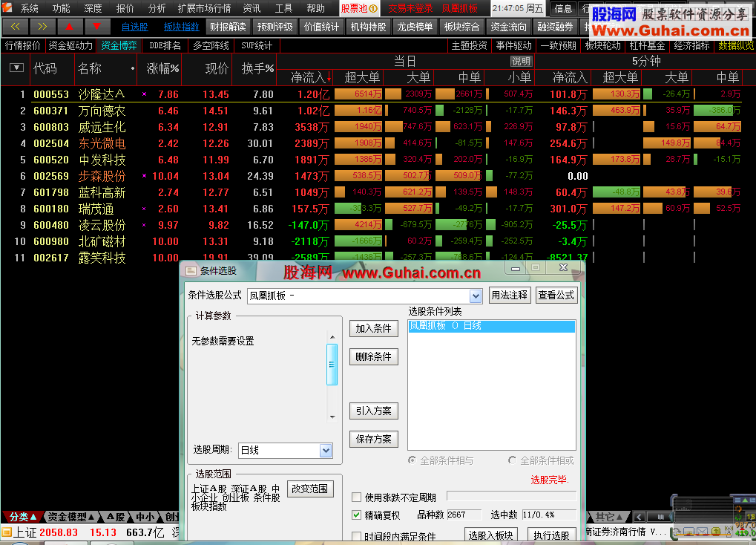Click the 保存方案 button
756x545 pixels.
point(374,439)
